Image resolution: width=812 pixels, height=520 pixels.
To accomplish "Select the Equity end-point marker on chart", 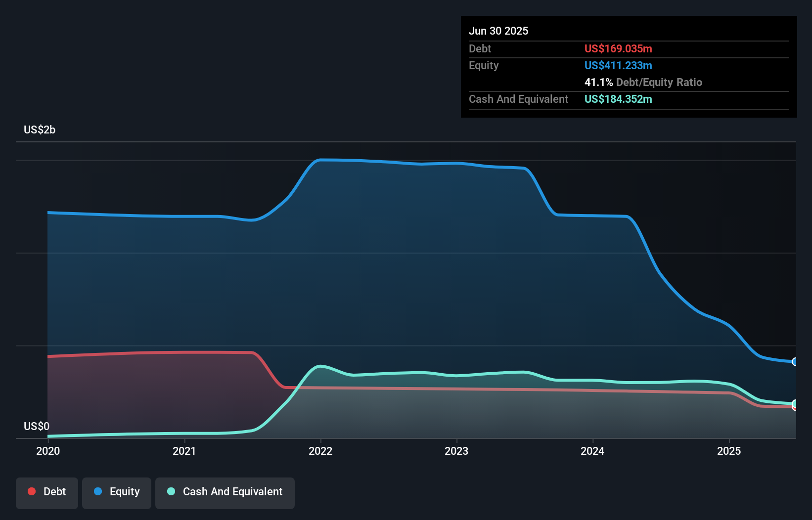I will (795, 362).
